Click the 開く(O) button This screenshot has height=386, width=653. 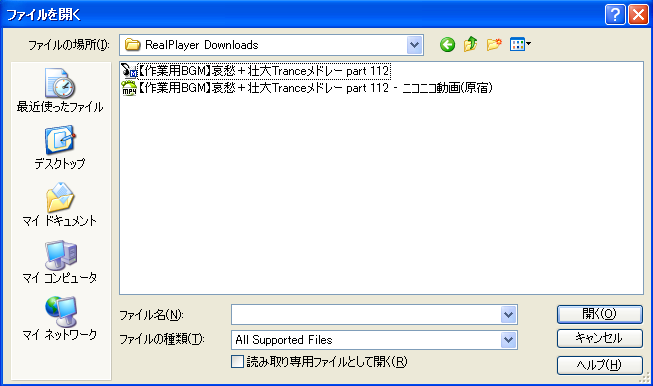point(600,314)
